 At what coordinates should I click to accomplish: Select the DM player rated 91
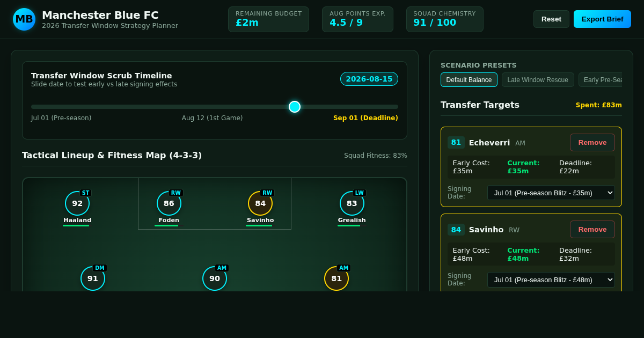93,278
